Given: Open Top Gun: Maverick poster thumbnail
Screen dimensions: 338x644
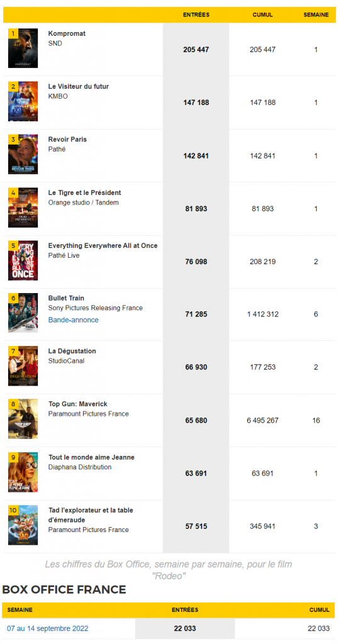Looking at the screenshot, I should pos(23,418).
